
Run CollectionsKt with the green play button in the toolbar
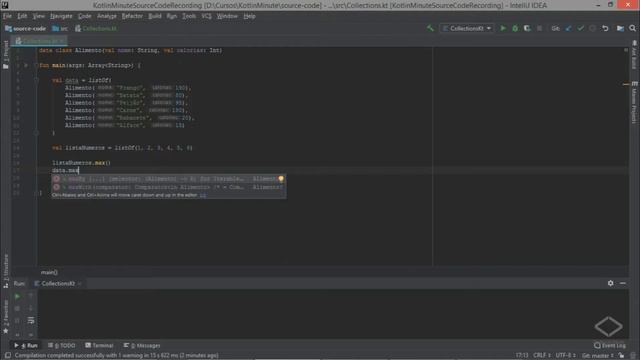(x=503, y=28)
